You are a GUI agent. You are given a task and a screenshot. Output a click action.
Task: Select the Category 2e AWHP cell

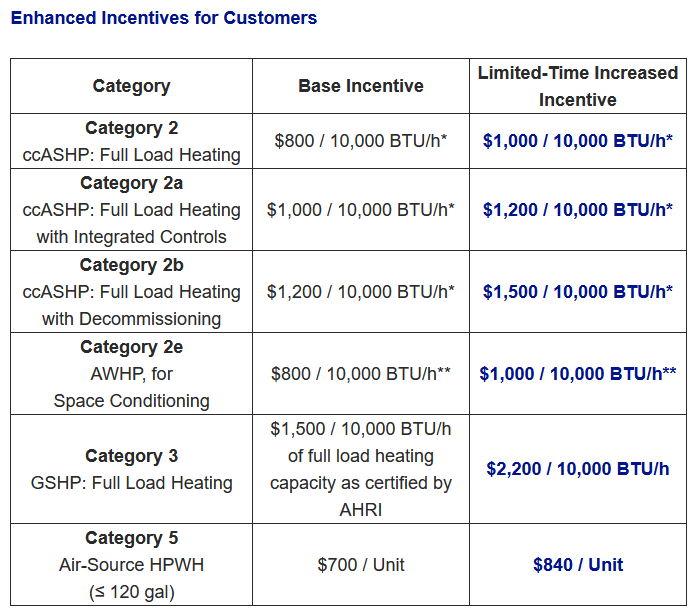click(x=131, y=374)
